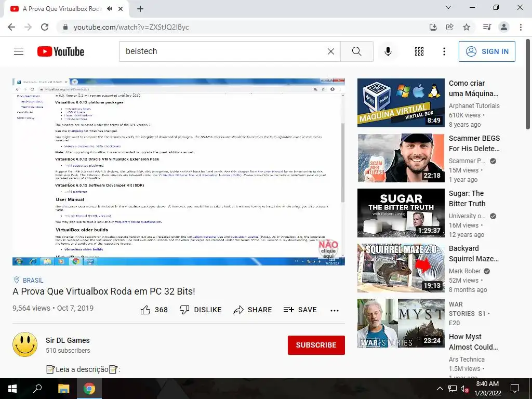Click the magnifier search button
The width and height of the screenshot is (532, 399).
356,51
